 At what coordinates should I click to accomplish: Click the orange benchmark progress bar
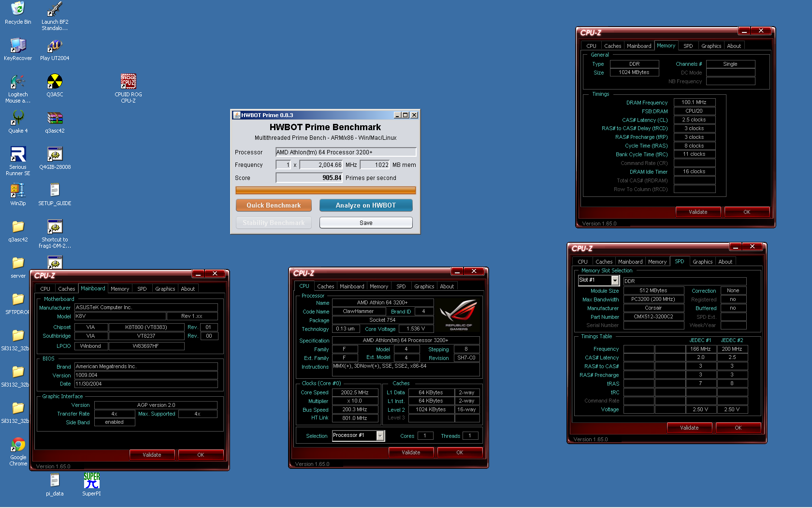click(325, 191)
